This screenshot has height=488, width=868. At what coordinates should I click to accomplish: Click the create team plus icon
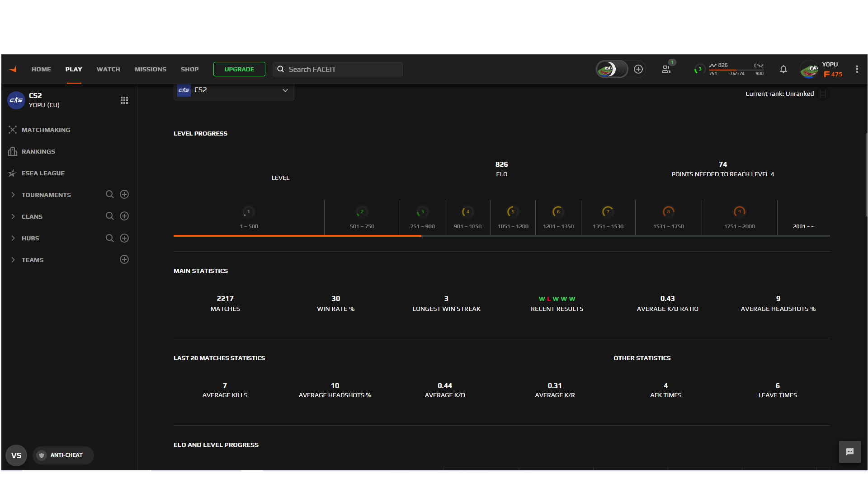coord(124,259)
